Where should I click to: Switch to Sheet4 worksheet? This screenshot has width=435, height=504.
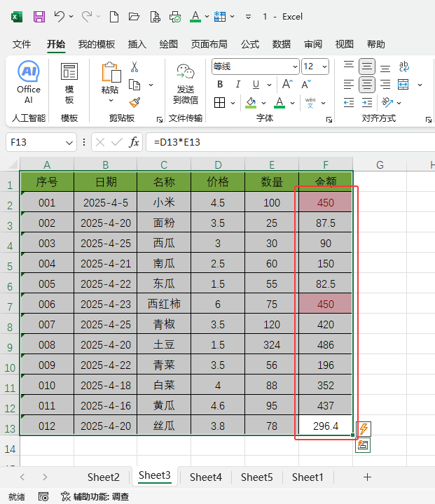coord(206,477)
